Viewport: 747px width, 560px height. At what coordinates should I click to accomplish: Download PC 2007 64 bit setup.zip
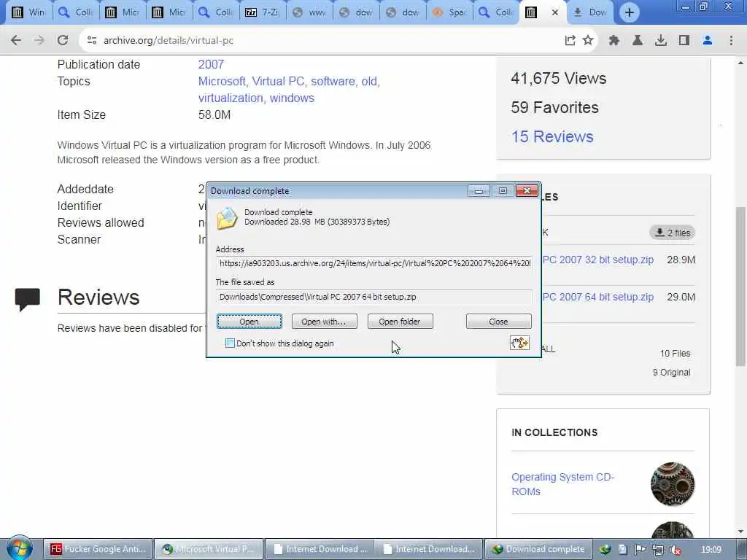coord(598,297)
